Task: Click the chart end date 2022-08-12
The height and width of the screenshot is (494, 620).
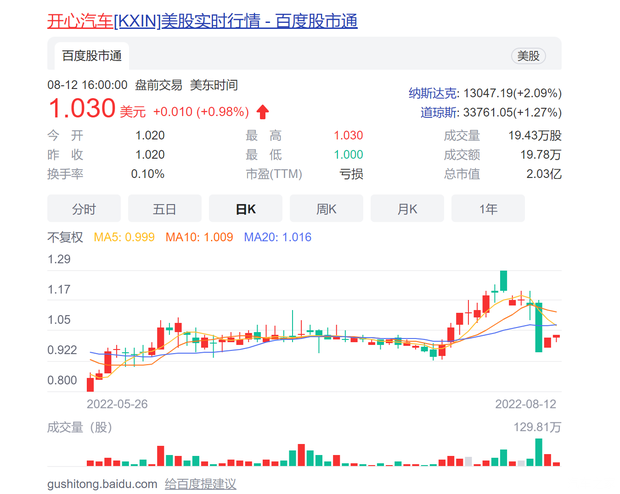Action: (525, 404)
